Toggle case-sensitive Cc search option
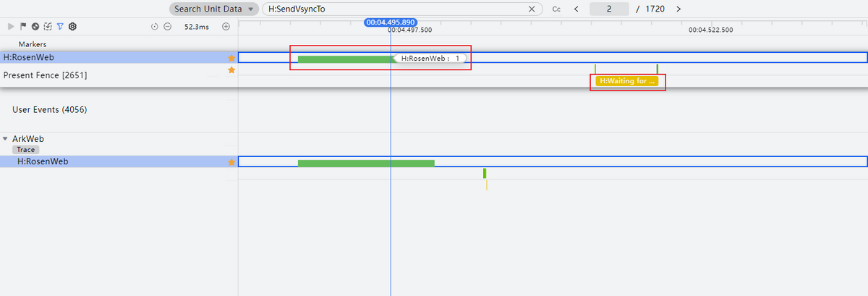This screenshot has width=868, height=296. [x=556, y=9]
